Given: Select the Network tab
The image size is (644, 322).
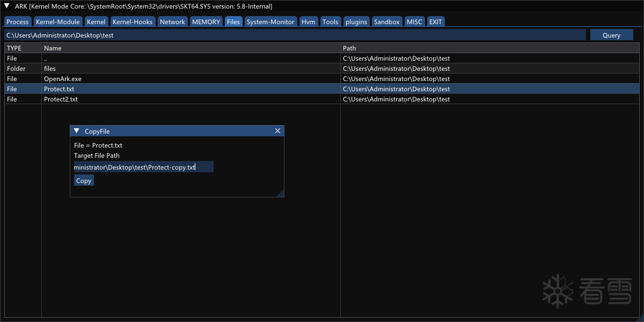Looking at the screenshot, I should tap(172, 21).
